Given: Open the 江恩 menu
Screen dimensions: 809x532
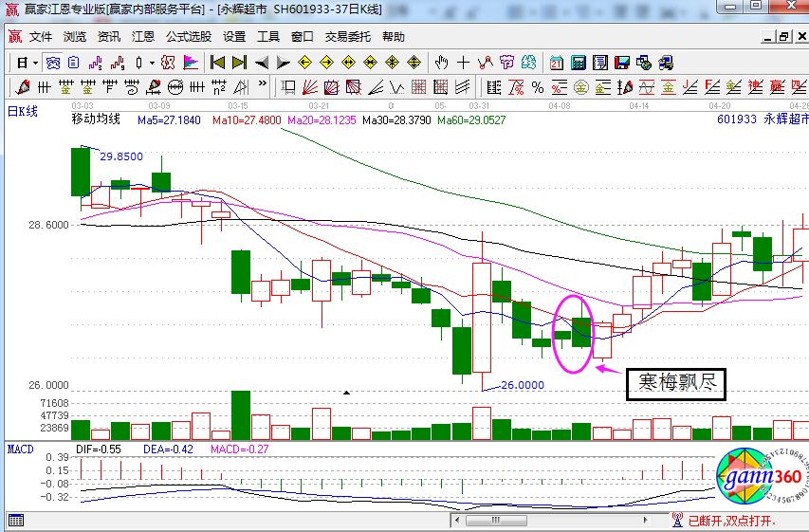Looking at the screenshot, I should coord(142,37).
